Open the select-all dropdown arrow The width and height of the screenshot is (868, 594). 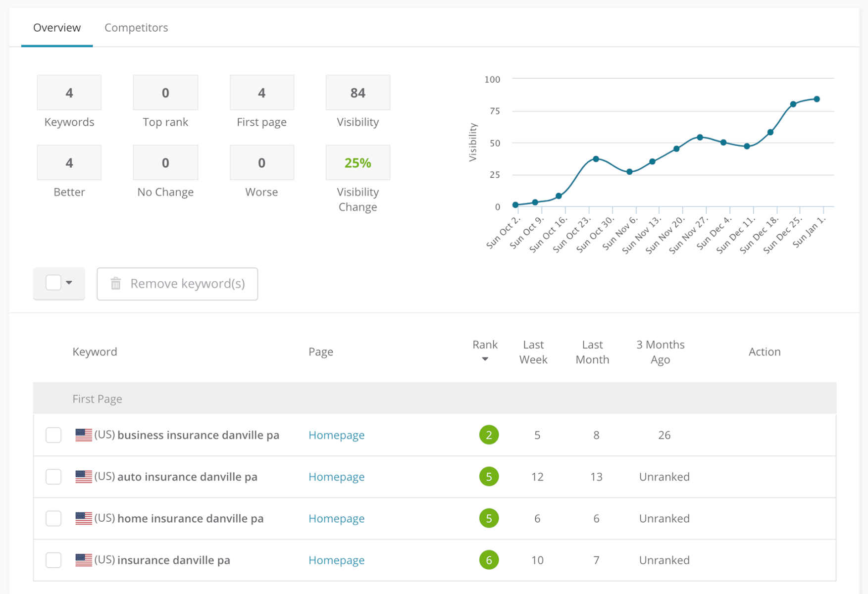(x=69, y=283)
